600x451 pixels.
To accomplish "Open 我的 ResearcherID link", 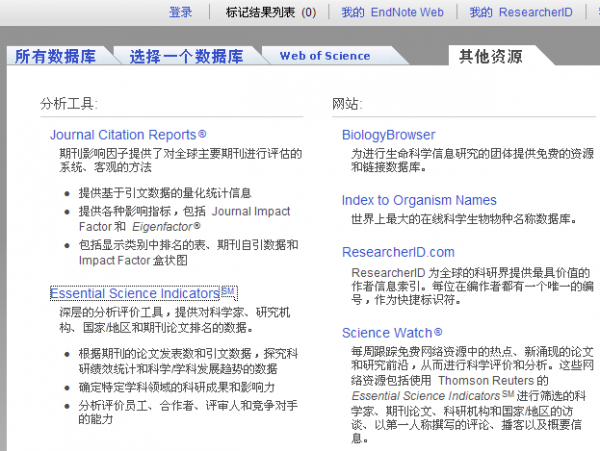I will pos(521,12).
